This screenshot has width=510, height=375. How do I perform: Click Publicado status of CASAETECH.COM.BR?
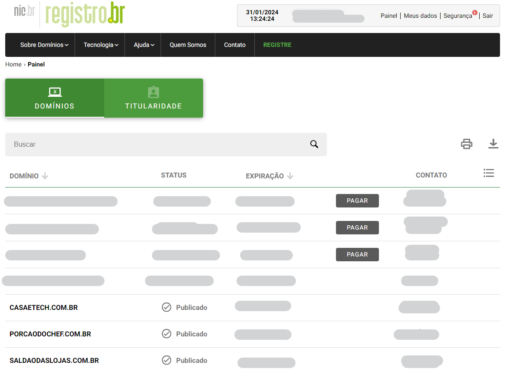point(191,307)
